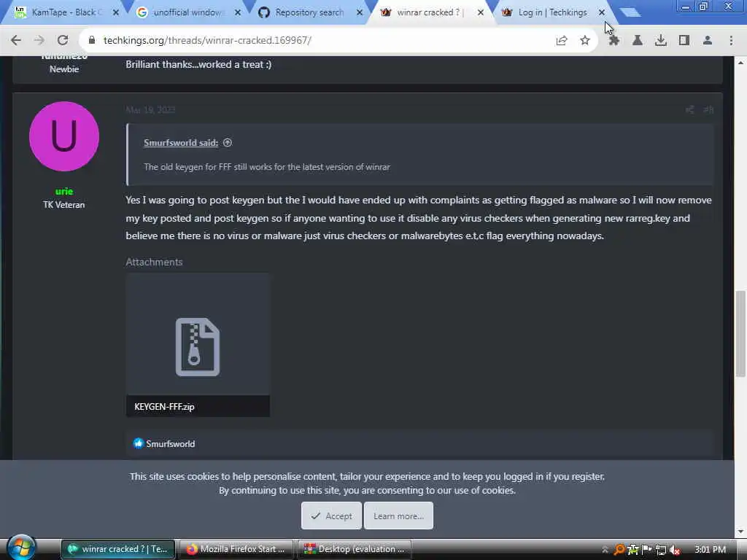Close the KamTape tab
Screen dimensions: 747x560
[116, 13]
